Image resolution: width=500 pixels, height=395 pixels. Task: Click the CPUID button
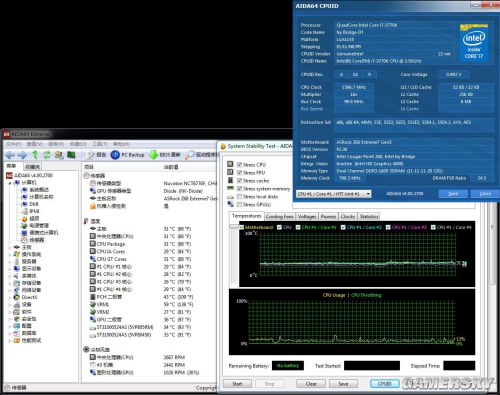(384, 384)
